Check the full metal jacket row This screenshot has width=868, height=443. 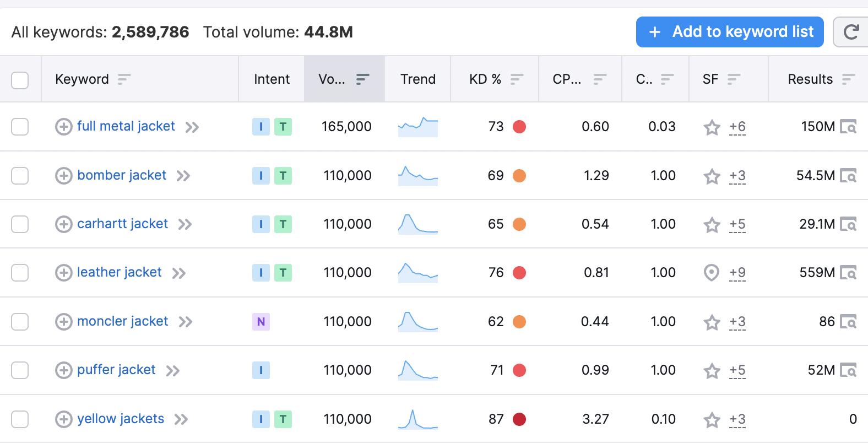tap(20, 127)
